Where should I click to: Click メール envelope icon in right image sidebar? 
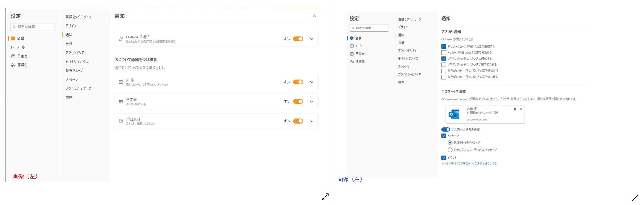(352, 46)
